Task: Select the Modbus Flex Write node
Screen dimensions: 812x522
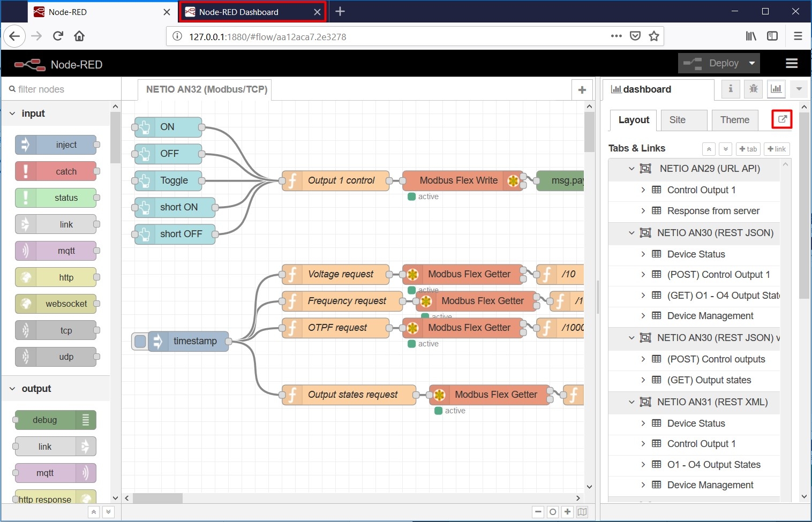Action: point(463,180)
